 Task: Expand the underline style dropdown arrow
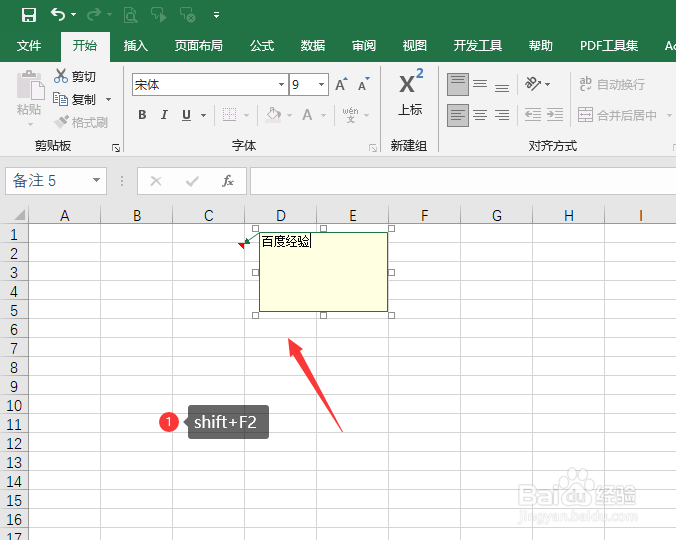[203, 115]
